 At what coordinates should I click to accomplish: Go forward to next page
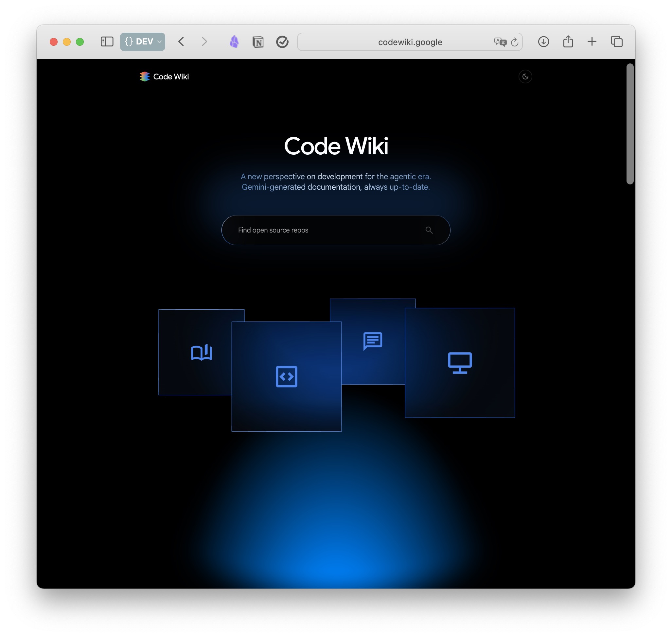(204, 42)
